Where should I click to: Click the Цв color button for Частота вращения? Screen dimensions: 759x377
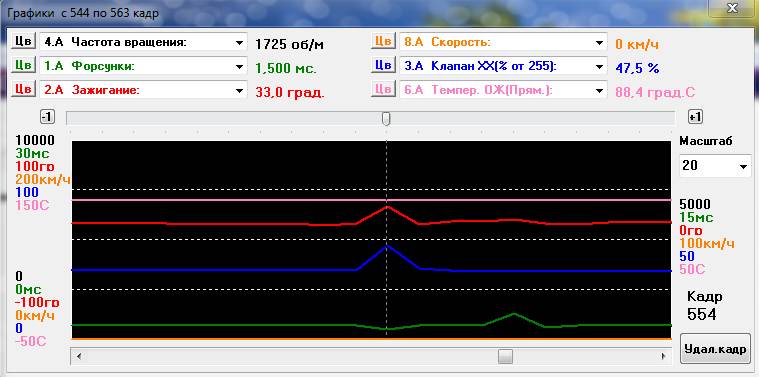(23, 42)
